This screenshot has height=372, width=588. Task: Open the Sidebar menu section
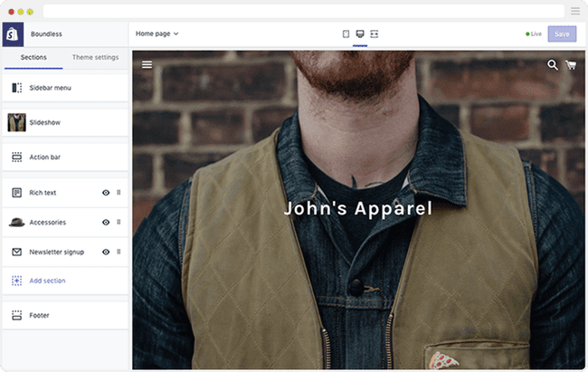pyautogui.click(x=65, y=88)
